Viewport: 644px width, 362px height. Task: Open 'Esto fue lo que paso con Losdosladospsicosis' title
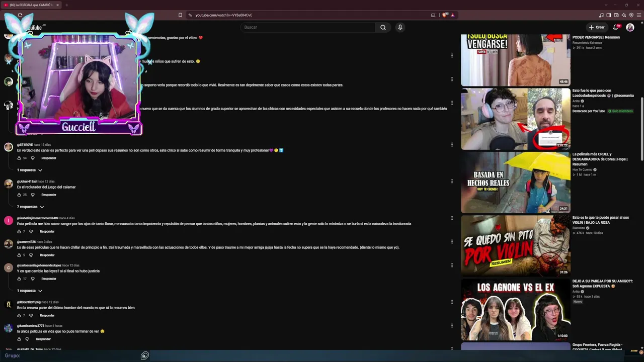point(603,93)
